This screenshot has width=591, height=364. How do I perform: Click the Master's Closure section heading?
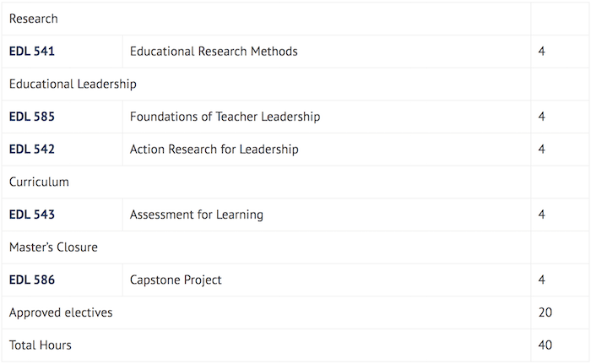[53, 247]
